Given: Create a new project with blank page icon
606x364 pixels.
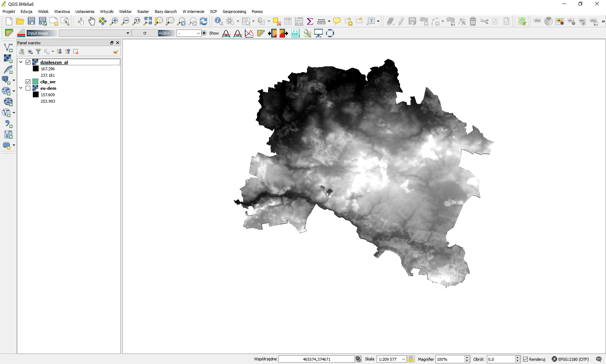Looking at the screenshot, I should pyautogui.click(x=9, y=21).
